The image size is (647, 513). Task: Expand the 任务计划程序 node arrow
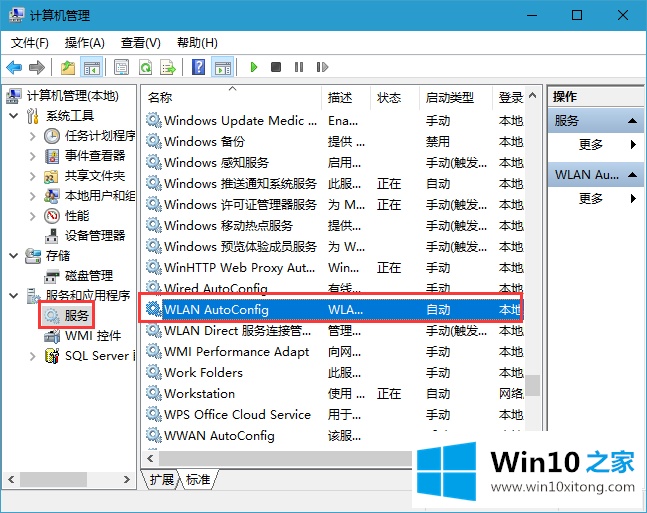33,136
